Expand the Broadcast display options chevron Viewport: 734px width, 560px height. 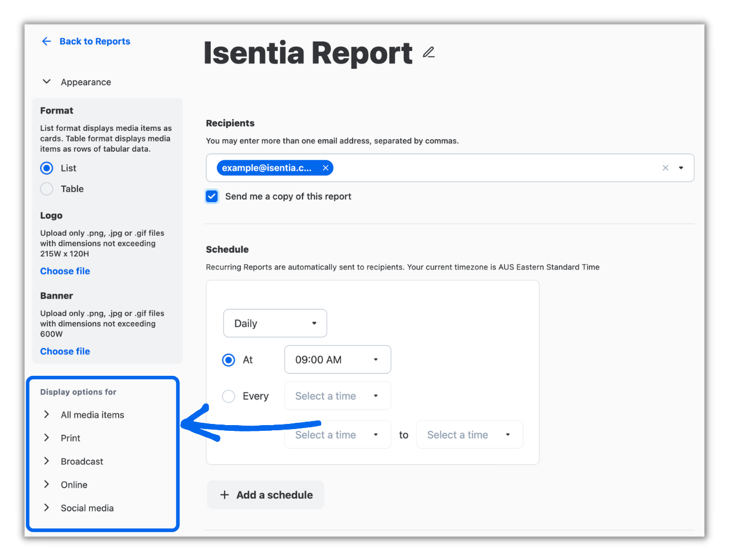pyautogui.click(x=46, y=461)
